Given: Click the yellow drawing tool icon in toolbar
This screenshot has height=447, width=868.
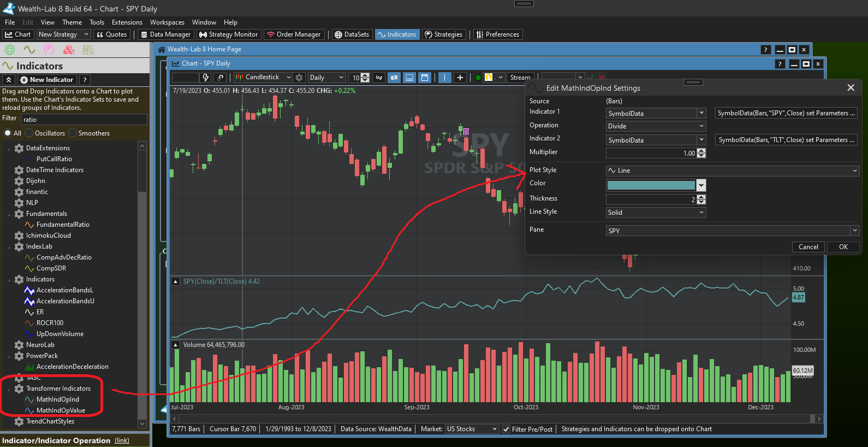Looking at the screenshot, I should (x=489, y=78).
